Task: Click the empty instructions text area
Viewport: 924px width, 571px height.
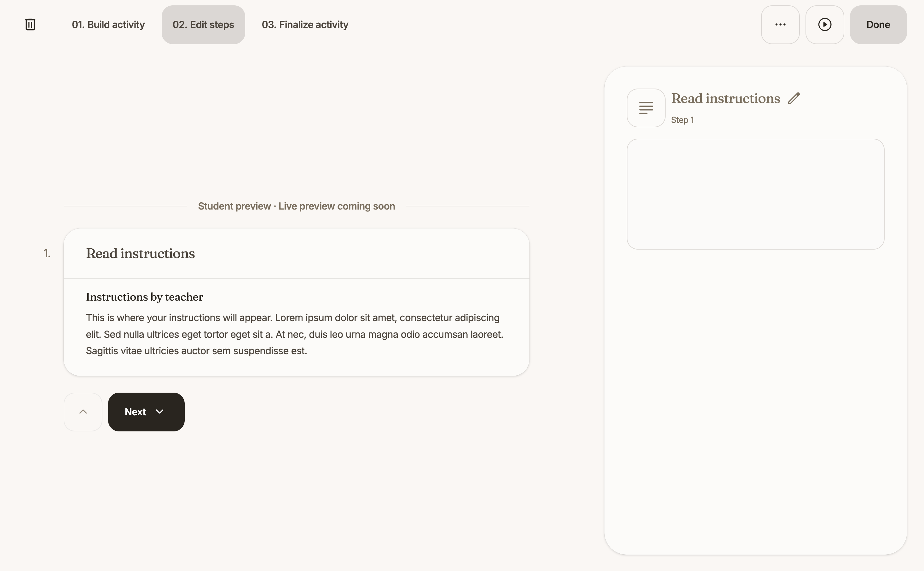Action: coord(755,194)
